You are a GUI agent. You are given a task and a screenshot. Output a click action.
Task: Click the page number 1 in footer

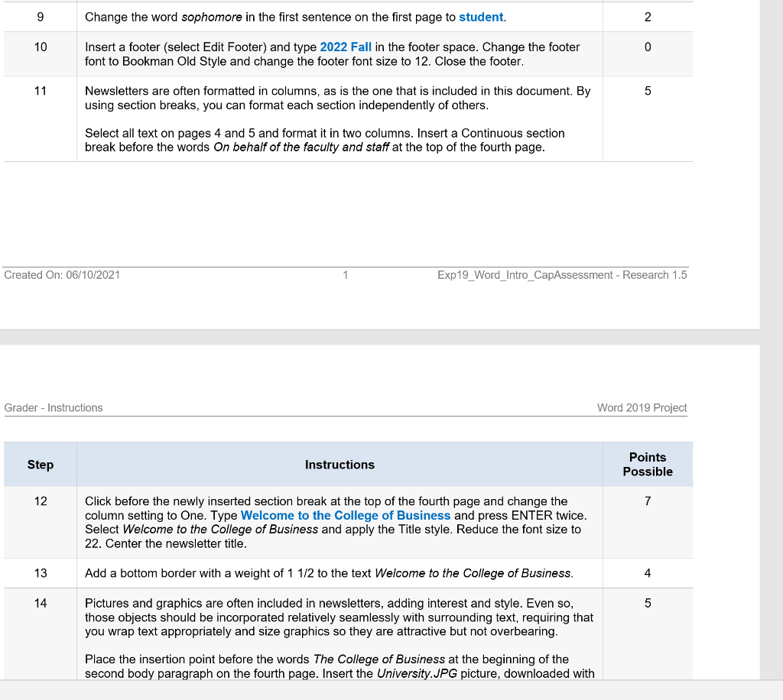[x=345, y=275]
